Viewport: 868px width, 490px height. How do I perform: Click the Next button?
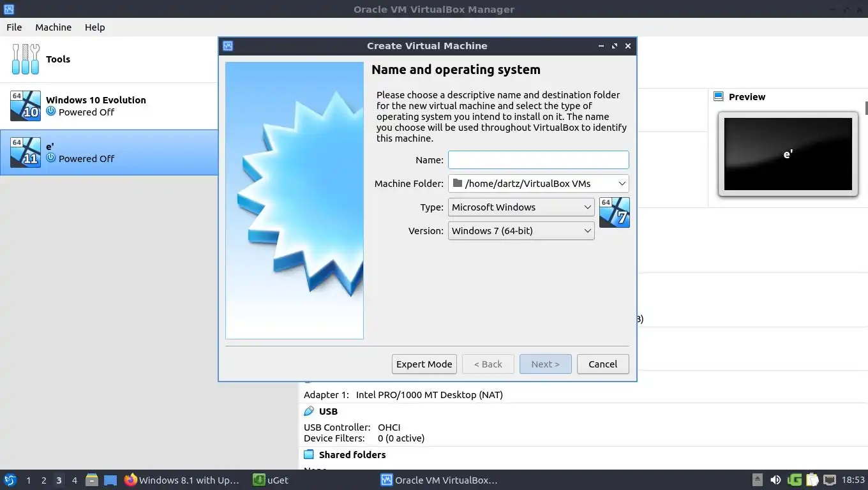point(546,364)
